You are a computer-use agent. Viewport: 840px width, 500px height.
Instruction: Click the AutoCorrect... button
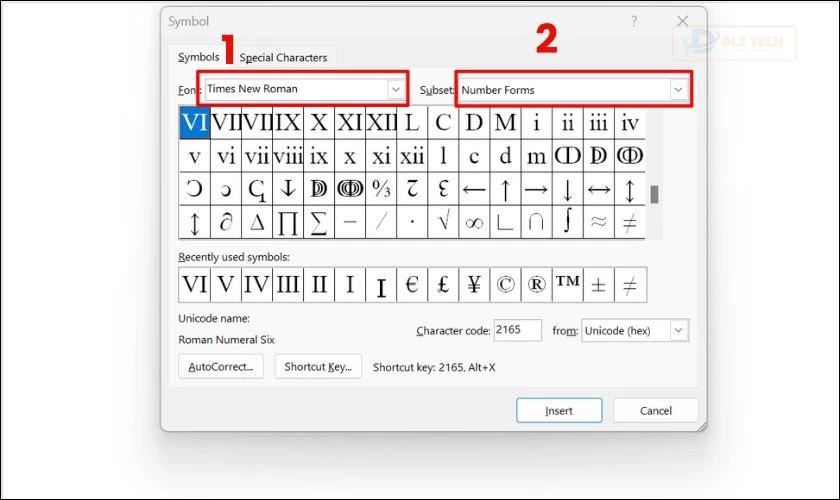221,367
